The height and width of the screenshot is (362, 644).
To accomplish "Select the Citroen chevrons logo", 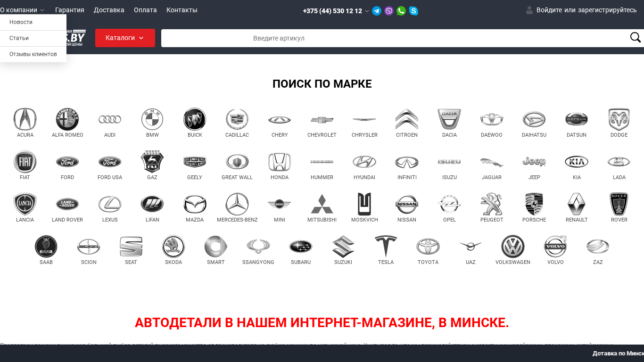I will [x=407, y=119].
